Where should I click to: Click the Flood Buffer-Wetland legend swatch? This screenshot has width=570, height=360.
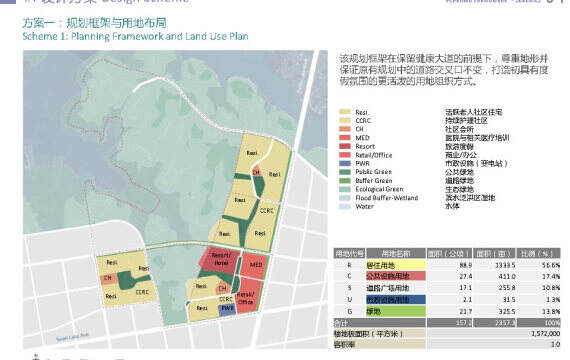click(345, 198)
